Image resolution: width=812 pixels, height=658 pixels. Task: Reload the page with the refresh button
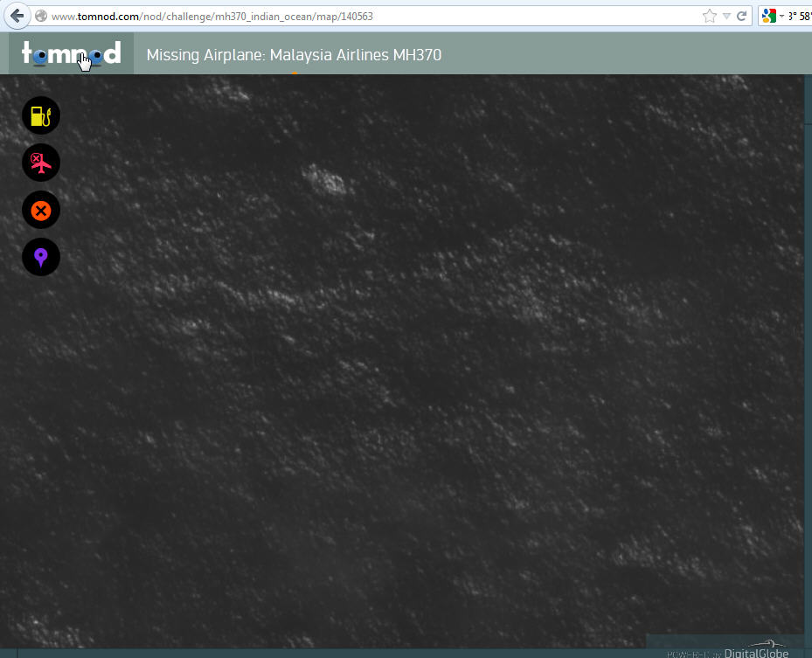pyautogui.click(x=742, y=16)
